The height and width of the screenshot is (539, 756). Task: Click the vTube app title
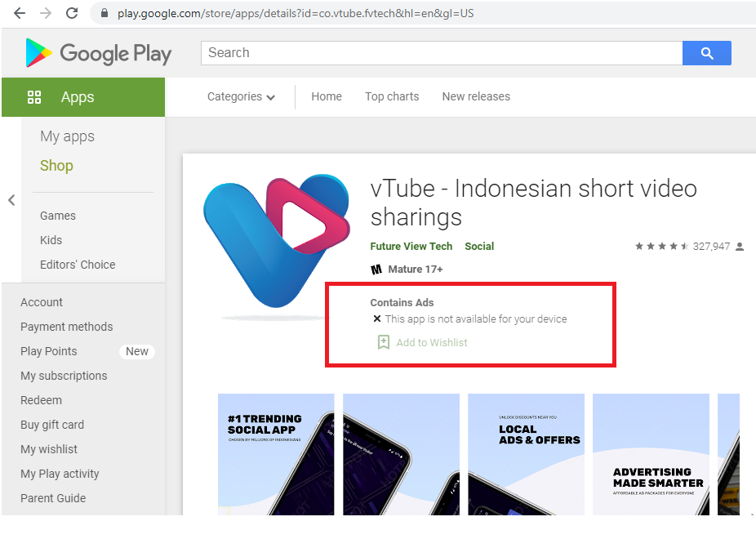[534, 203]
